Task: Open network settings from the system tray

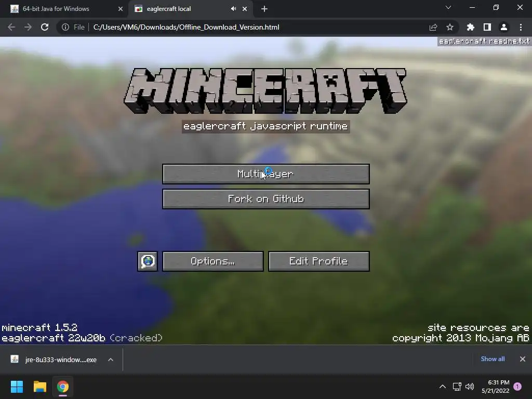Action: 457,387
